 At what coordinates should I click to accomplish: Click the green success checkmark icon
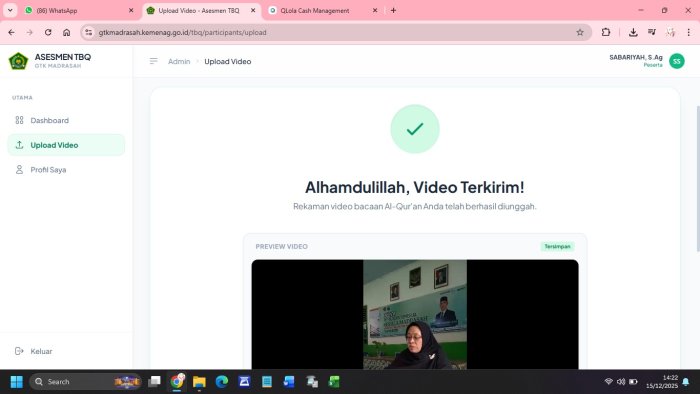(415, 129)
